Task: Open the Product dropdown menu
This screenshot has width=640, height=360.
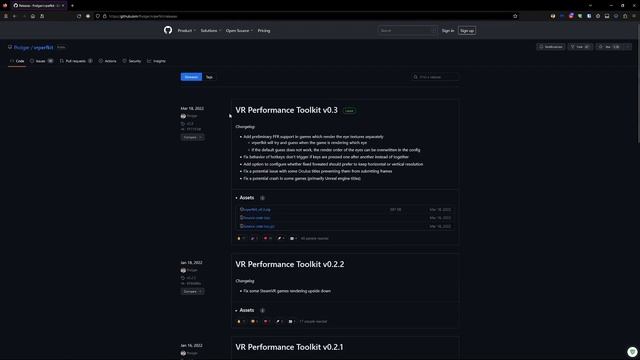Action: pyautogui.click(x=186, y=31)
